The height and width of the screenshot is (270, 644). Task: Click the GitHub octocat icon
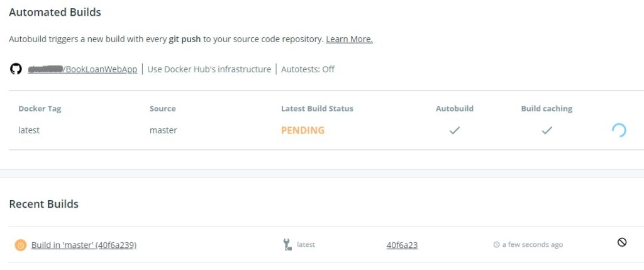coord(16,69)
